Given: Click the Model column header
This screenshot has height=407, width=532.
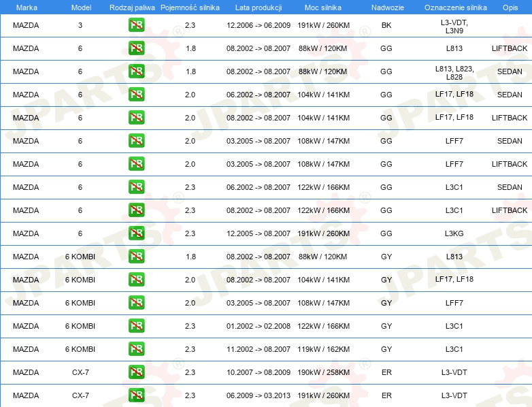Looking at the screenshot, I should tap(81, 7).
